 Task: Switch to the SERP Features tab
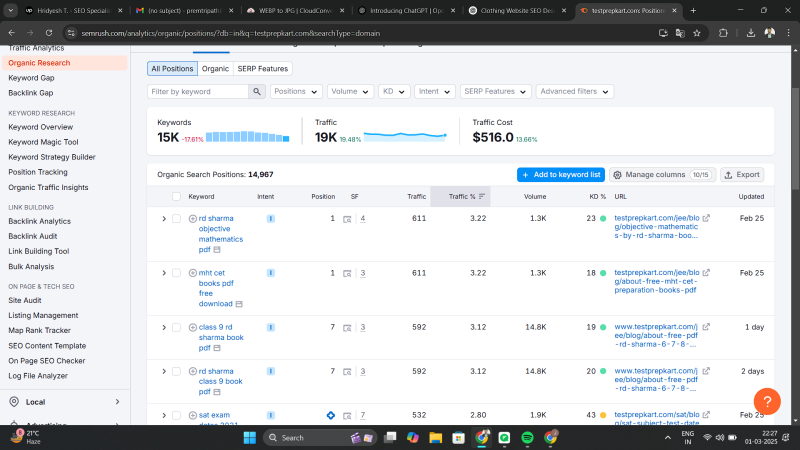click(263, 69)
